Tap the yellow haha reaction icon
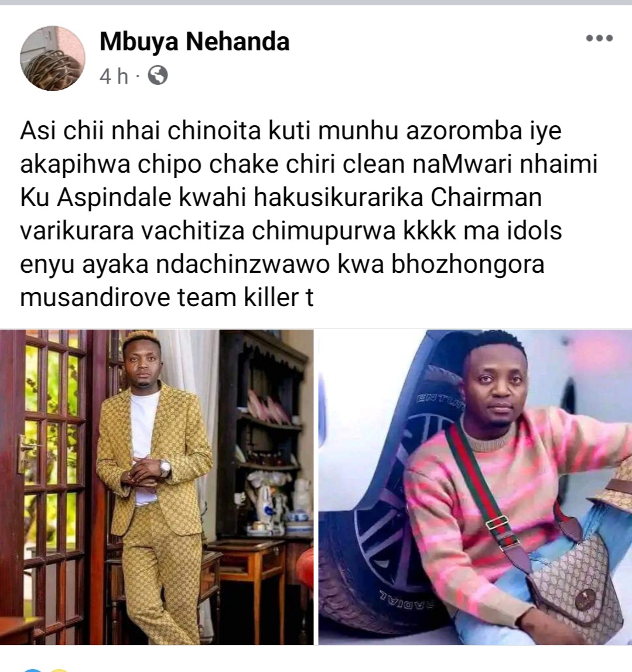Viewport: 632px width, 672px height. tap(59, 670)
